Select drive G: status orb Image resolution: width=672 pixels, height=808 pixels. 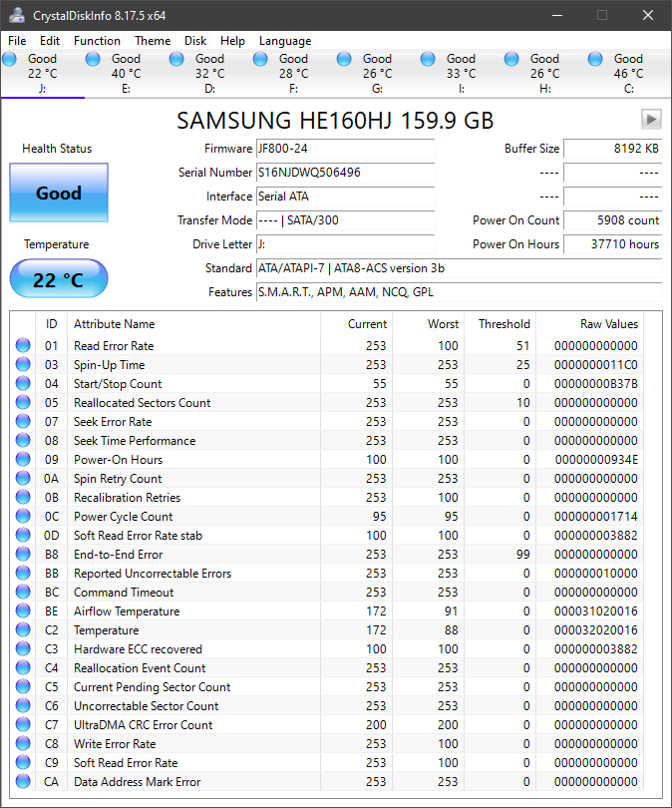344,59
